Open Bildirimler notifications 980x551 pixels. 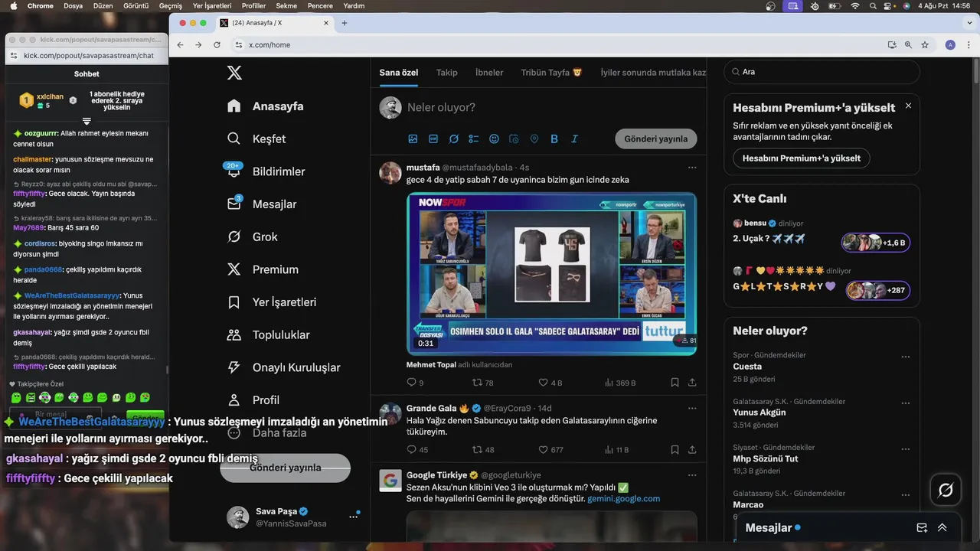(266, 171)
